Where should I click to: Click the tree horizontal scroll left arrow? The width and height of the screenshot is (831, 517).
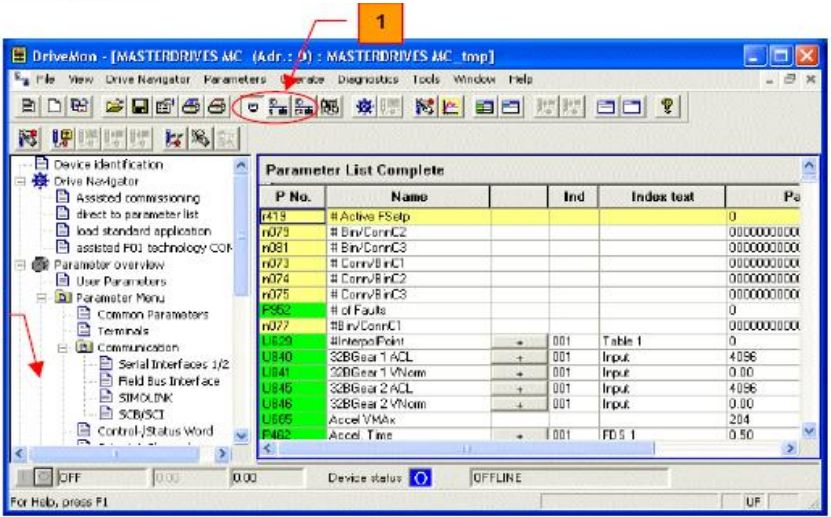tap(19, 453)
